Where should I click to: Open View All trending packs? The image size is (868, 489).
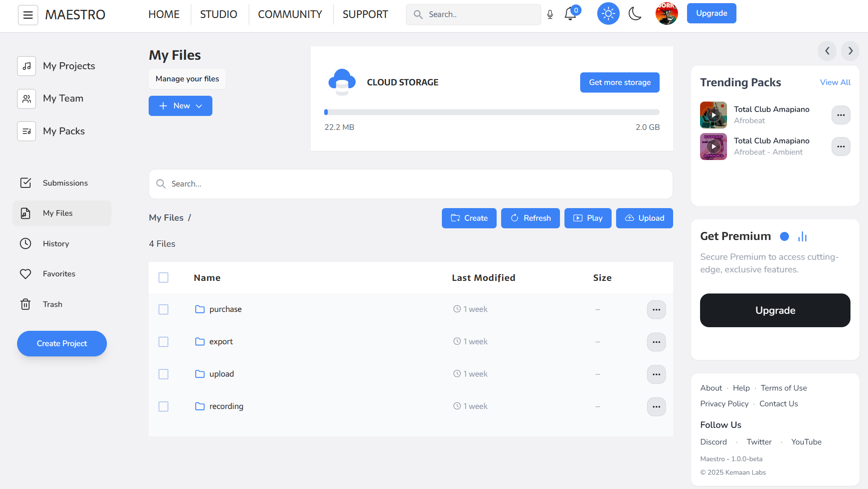pos(835,82)
